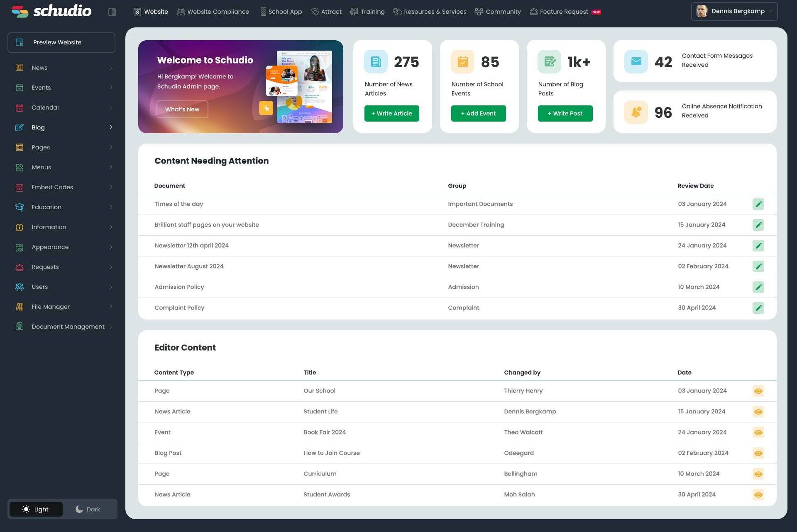Edit the Complaint Policy document
797x532 pixels.
point(758,308)
